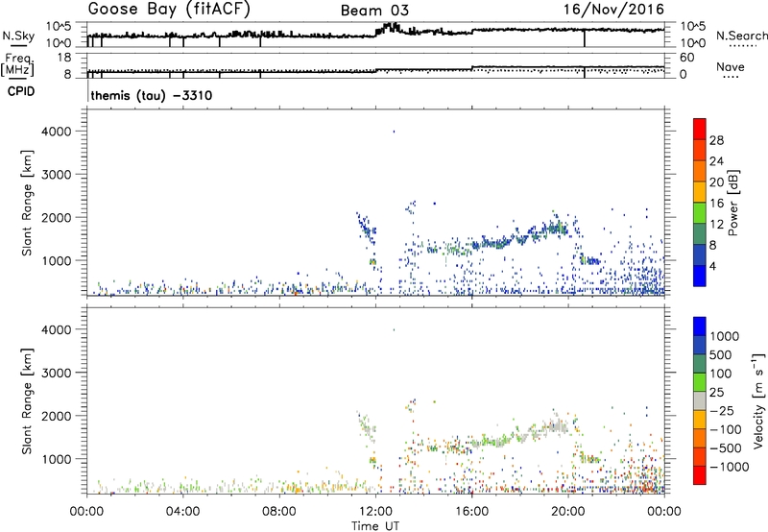Select the "Nave" legend label
This screenshot has height=532, width=768.
[731, 66]
